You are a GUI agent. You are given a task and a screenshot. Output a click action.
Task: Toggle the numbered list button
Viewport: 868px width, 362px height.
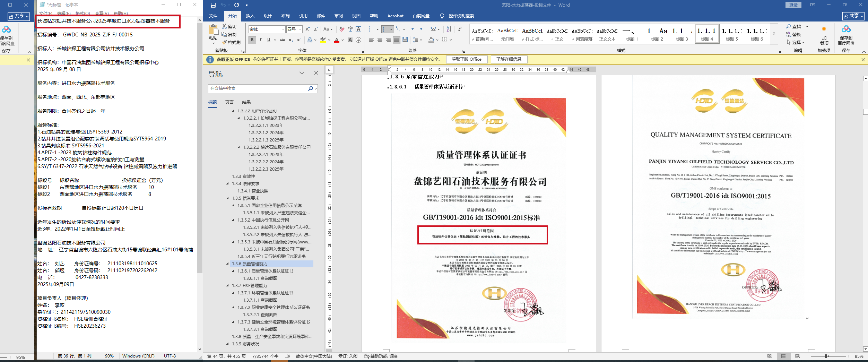click(385, 29)
